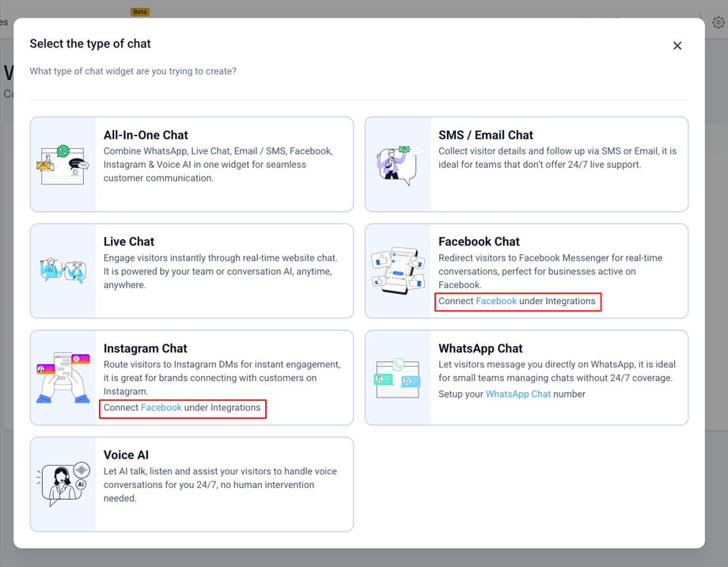Choose the Instagram Chat title
Viewport: 728px width, 567px height.
(x=146, y=348)
